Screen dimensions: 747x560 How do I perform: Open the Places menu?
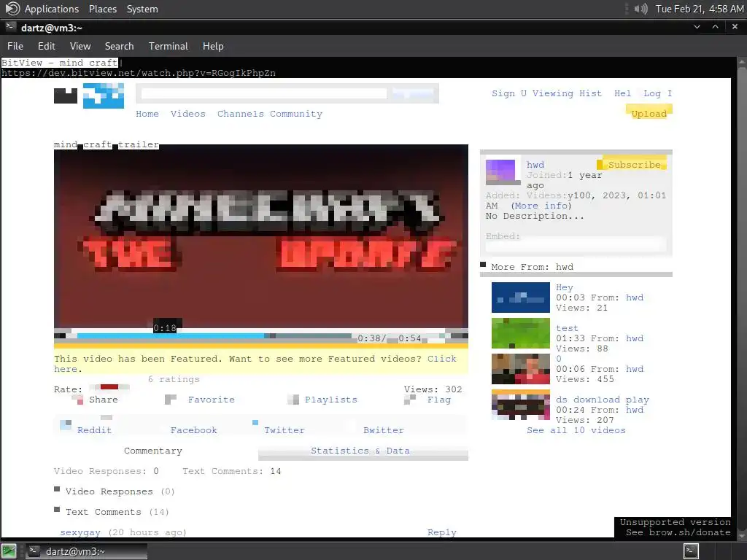point(102,9)
